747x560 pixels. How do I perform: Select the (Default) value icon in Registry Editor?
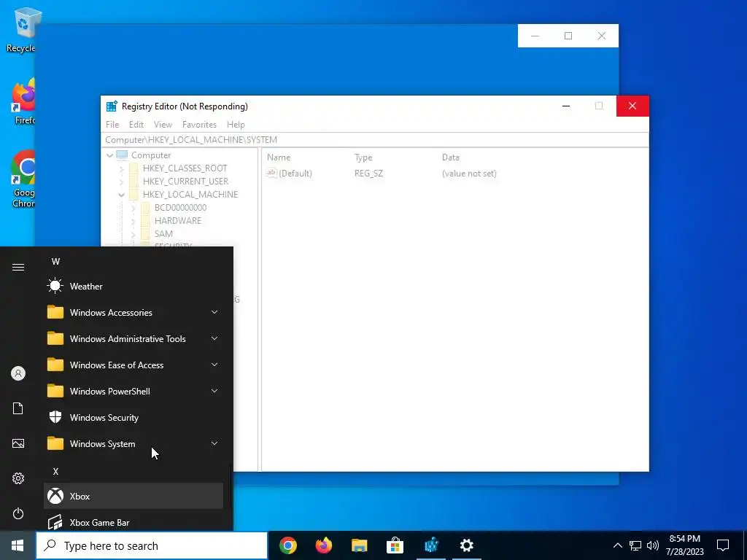pyautogui.click(x=271, y=173)
